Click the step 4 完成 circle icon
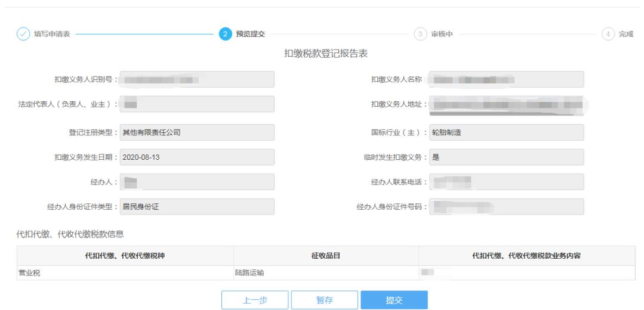The image size is (644, 310). point(608,33)
